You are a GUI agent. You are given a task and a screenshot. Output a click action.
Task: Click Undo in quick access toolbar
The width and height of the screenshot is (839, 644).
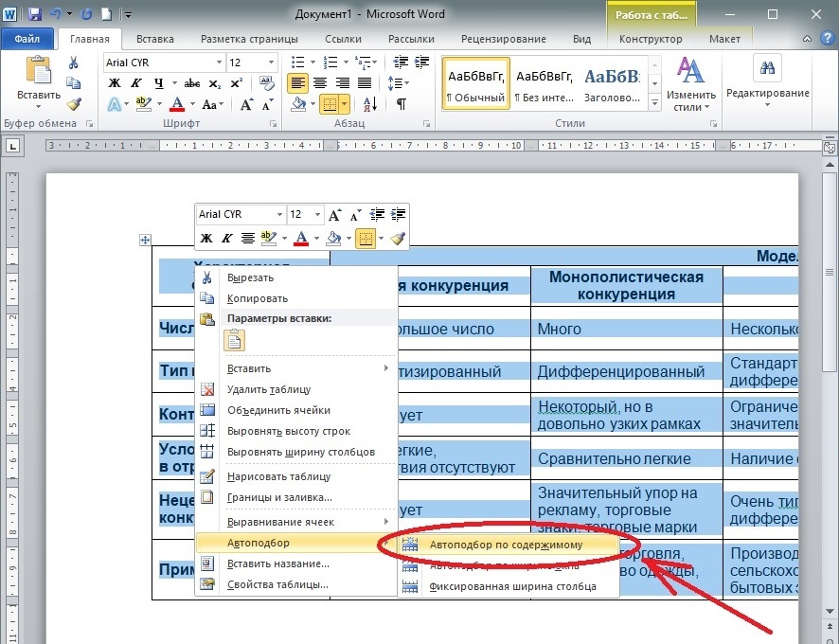click(x=56, y=14)
